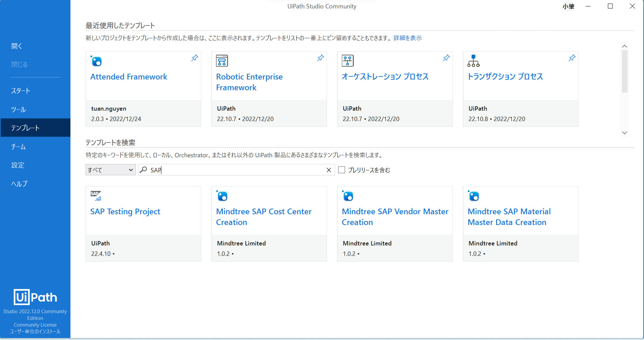Open the 設定 tab
The width and height of the screenshot is (644, 340).
(35, 165)
